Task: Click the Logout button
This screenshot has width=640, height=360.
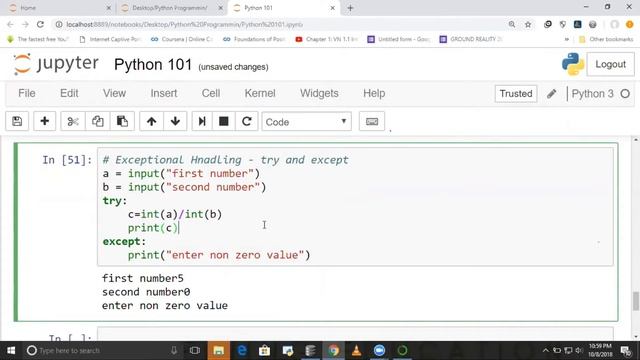Action: click(x=610, y=64)
